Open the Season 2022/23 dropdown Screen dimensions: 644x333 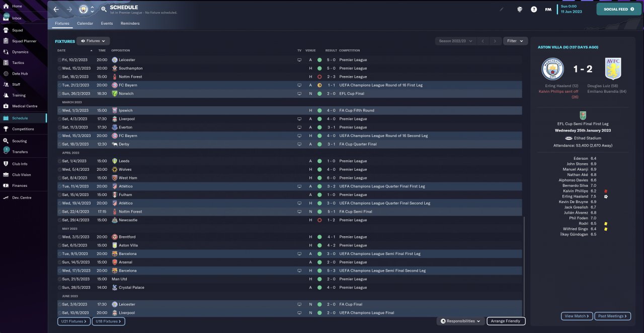tap(455, 41)
